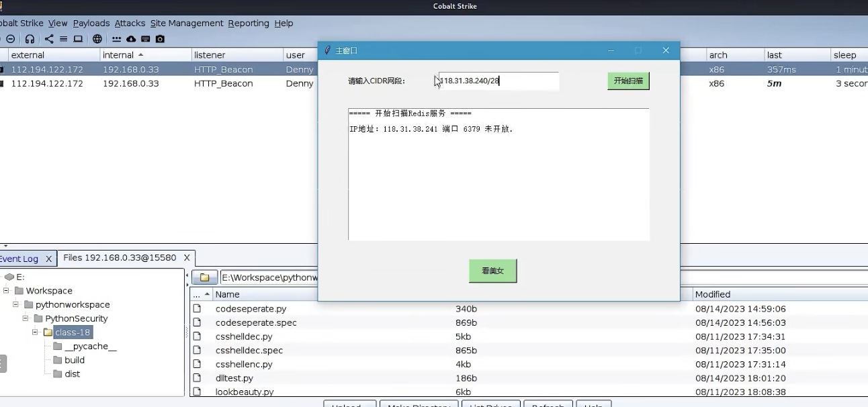The height and width of the screenshot is (407, 868).
Task: Open the Help menu
Action: [284, 23]
